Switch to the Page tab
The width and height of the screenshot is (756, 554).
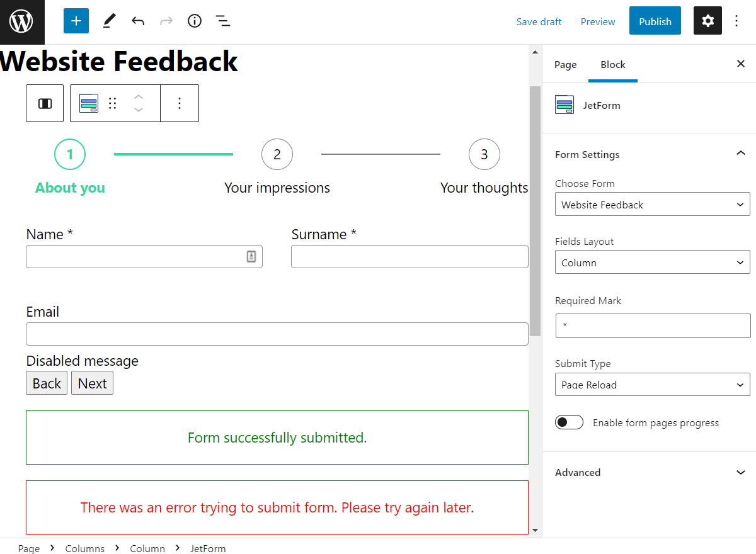pyautogui.click(x=565, y=65)
